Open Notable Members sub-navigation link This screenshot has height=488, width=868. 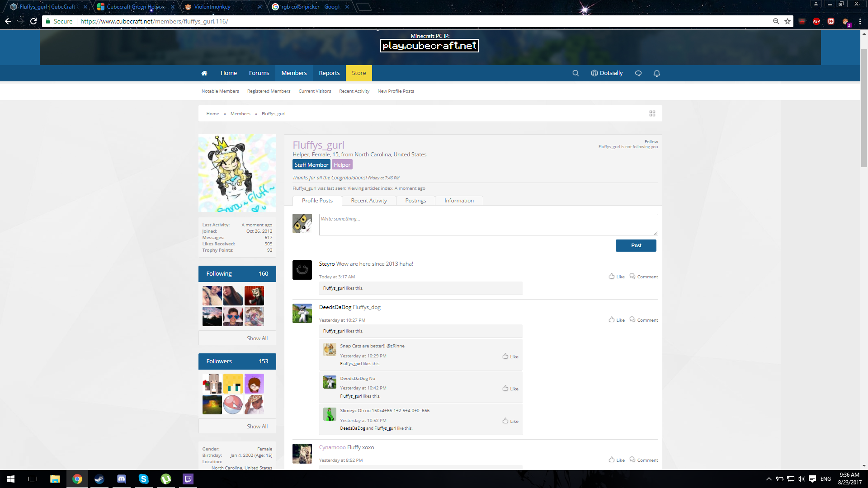(220, 91)
